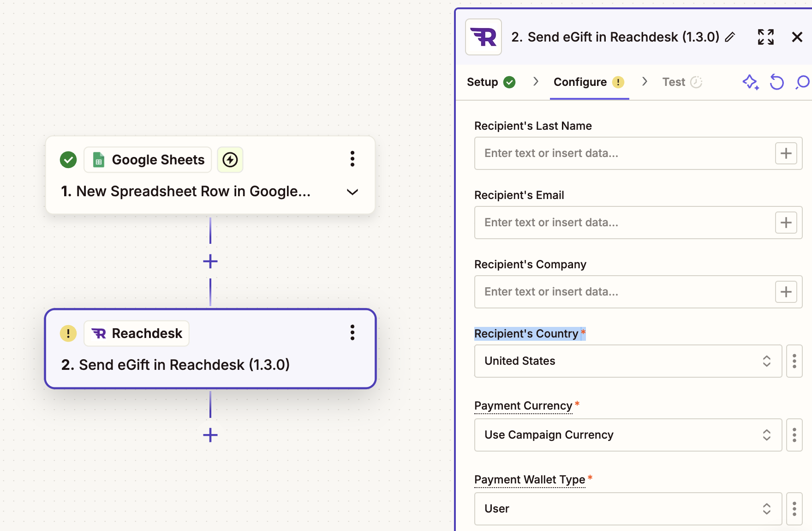The width and height of the screenshot is (812, 531).
Task: Click the clock icon beside Test
Action: click(x=696, y=82)
